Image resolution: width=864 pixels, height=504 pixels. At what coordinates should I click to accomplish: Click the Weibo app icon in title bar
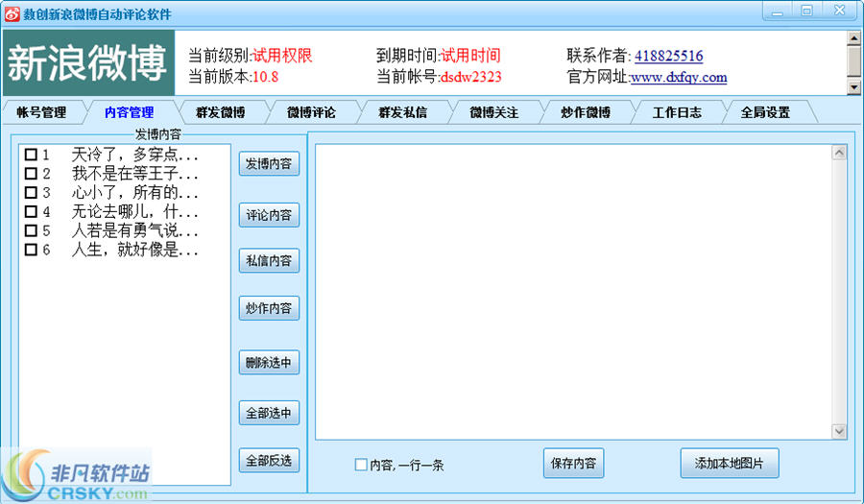pos(12,13)
